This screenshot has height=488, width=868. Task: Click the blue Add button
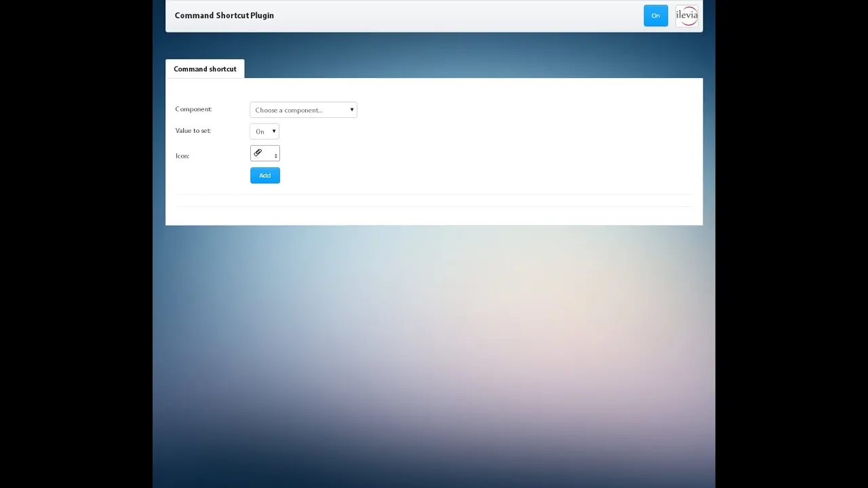coord(265,176)
